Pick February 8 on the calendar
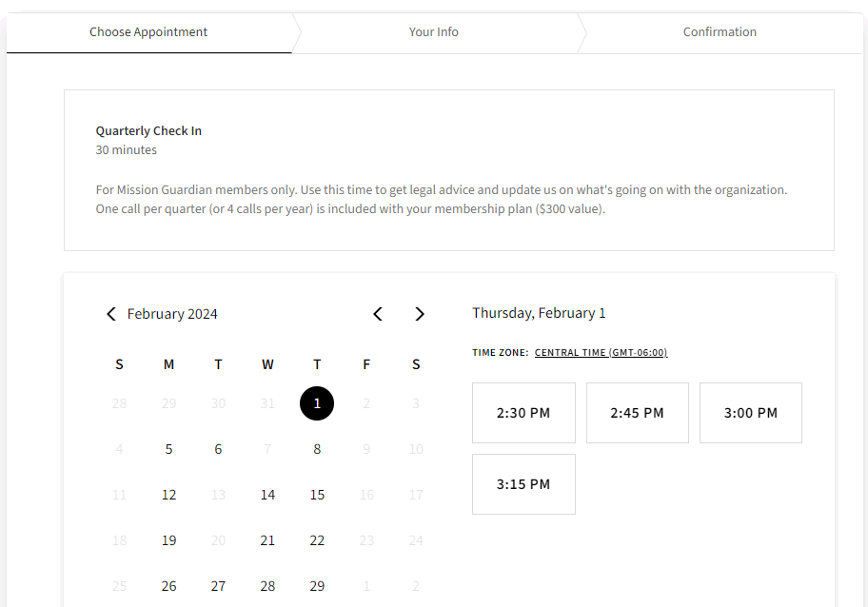Screen dimensions: 868x607 [x=317, y=448]
